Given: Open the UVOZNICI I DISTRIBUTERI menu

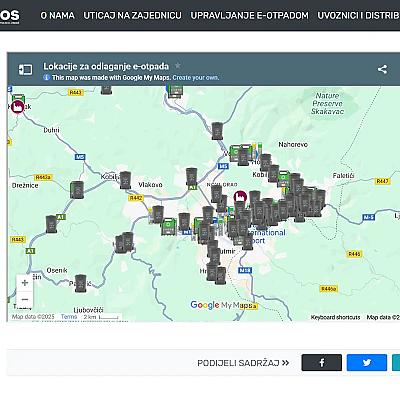Looking at the screenshot, I should tap(358, 15).
